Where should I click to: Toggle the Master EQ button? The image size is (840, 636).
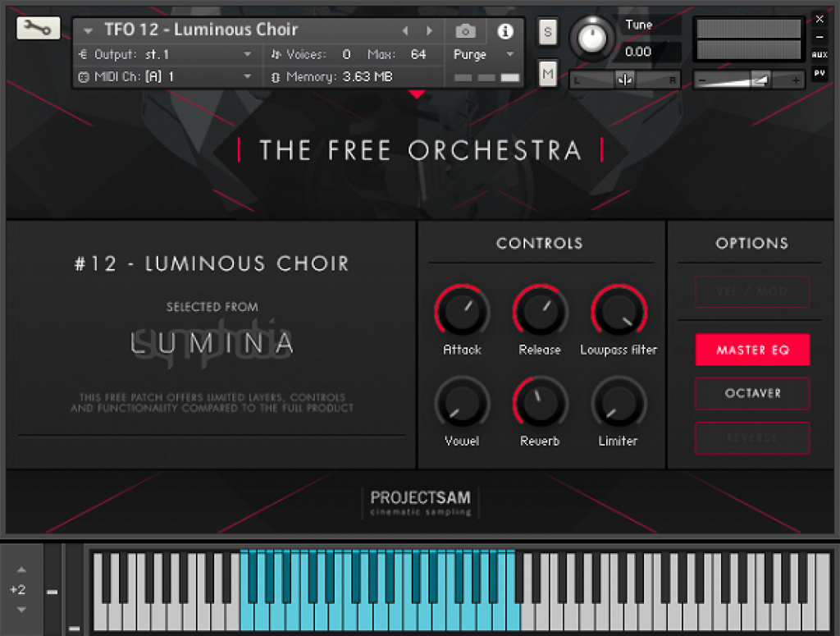click(751, 350)
